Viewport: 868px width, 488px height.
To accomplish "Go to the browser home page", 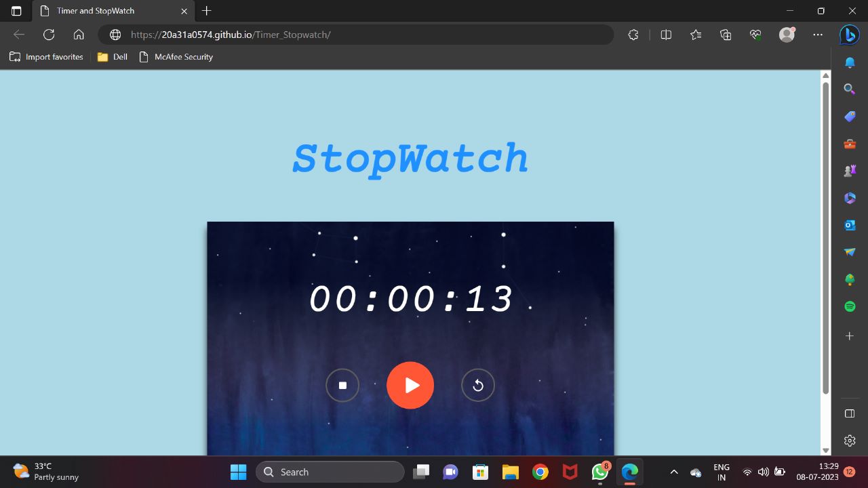I will click(x=79, y=35).
